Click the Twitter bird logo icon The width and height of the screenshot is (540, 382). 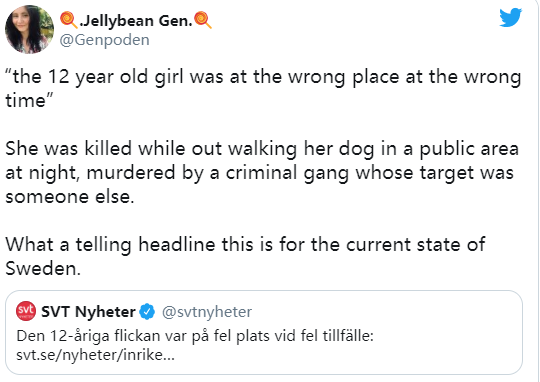click(x=511, y=17)
